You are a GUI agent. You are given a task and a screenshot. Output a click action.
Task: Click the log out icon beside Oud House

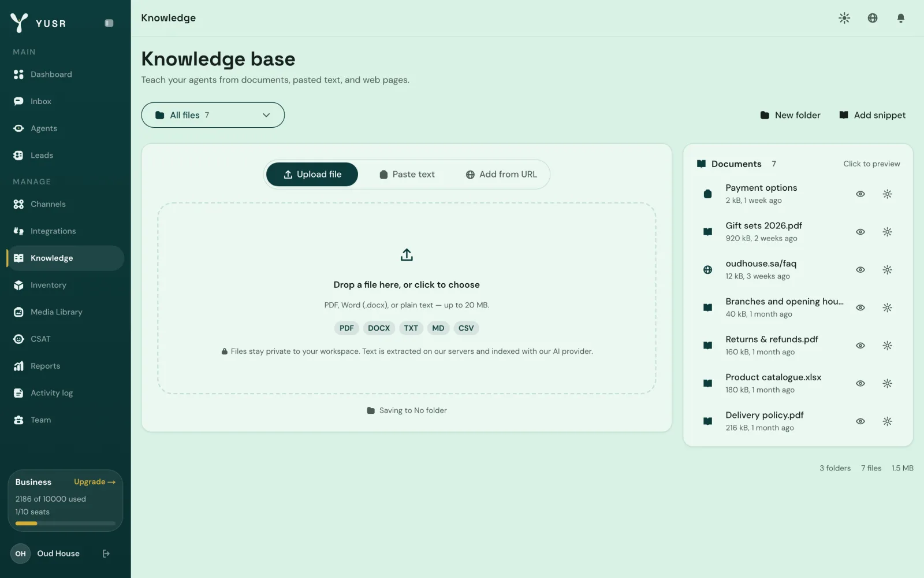click(106, 554)
